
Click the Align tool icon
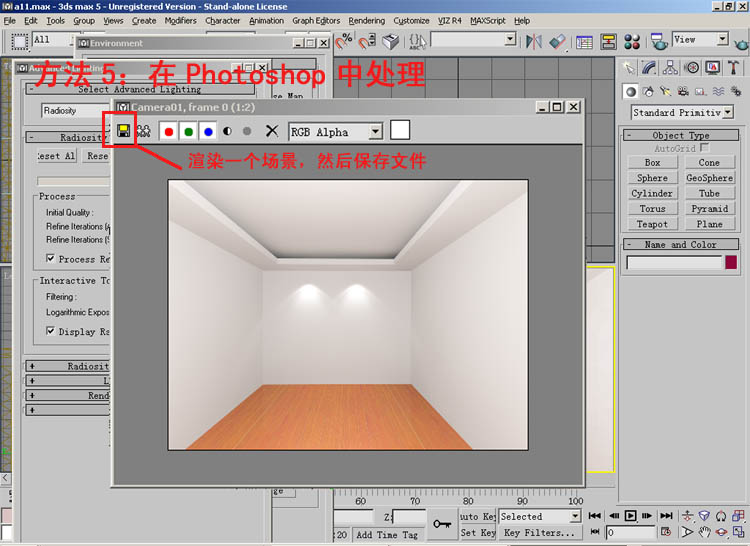(x=557, y=42)
